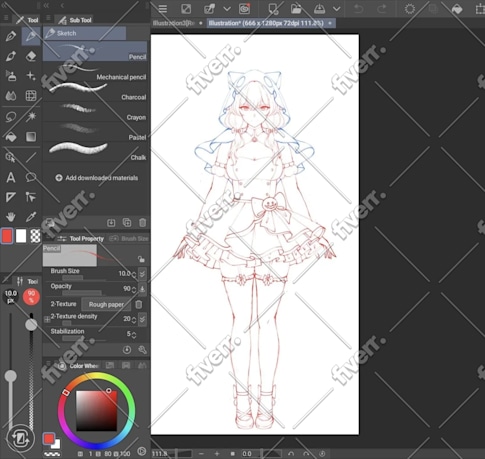Click the Clear layer sun-shaped icon
485x459 pixels.
[x=410, y=9]
